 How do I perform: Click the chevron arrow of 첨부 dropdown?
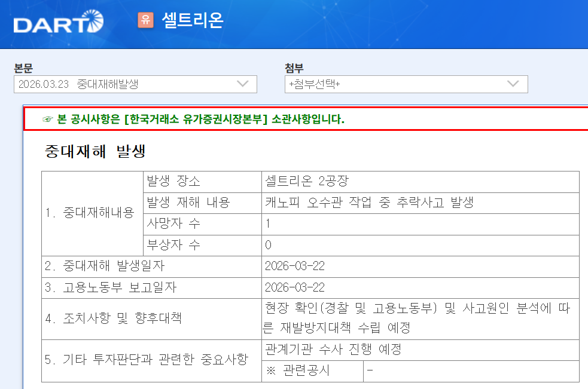pyautogui.click(x=513, y=84)
